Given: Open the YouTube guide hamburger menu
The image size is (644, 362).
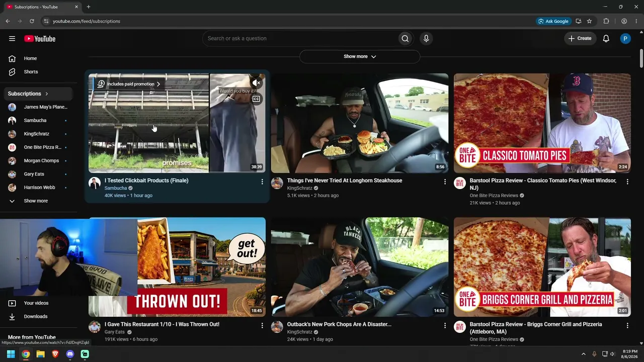Looking at the screenshot, I should [x=12, y=39].
